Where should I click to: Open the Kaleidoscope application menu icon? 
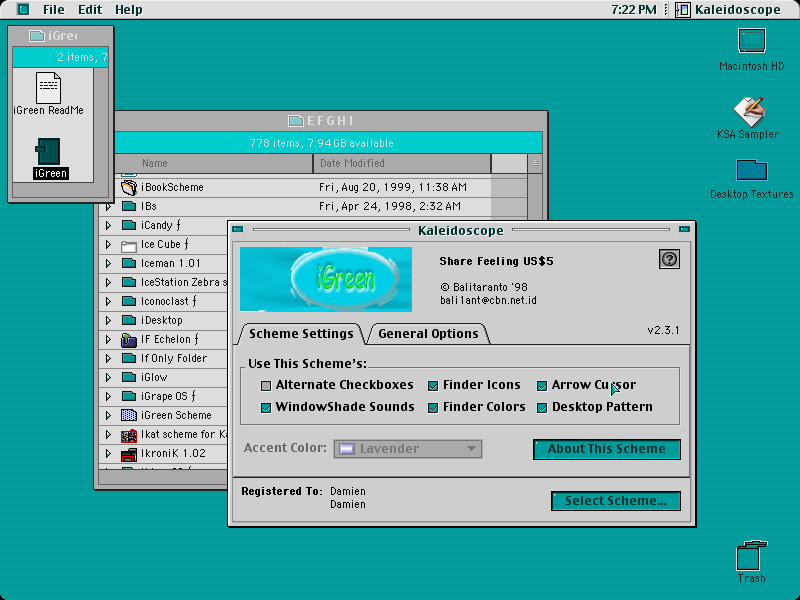(x=682, y=9)
